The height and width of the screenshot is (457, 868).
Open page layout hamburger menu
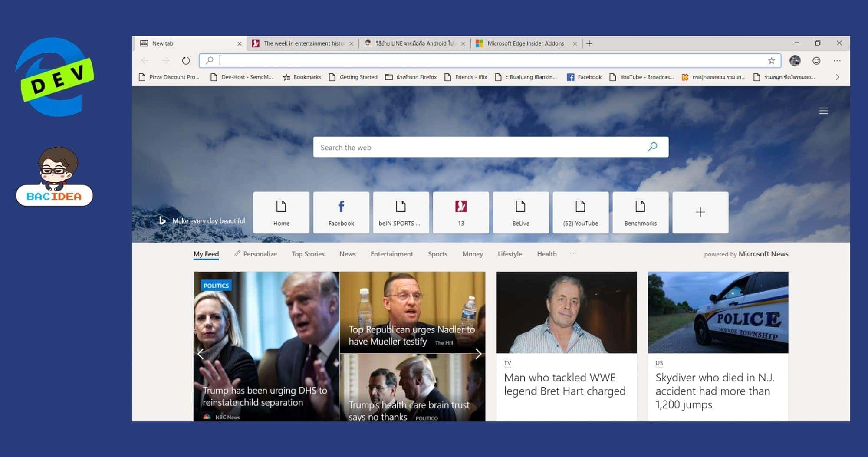point(823,111)
